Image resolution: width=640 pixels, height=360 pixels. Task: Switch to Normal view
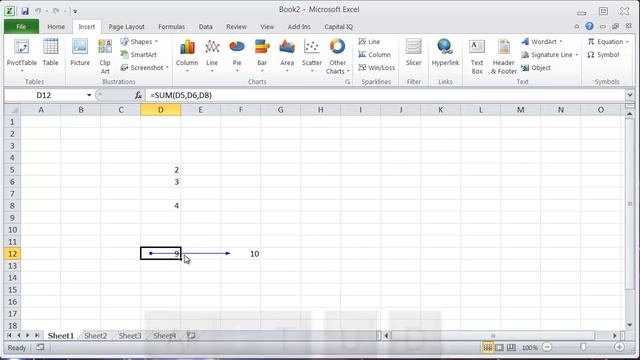(488, 347)
